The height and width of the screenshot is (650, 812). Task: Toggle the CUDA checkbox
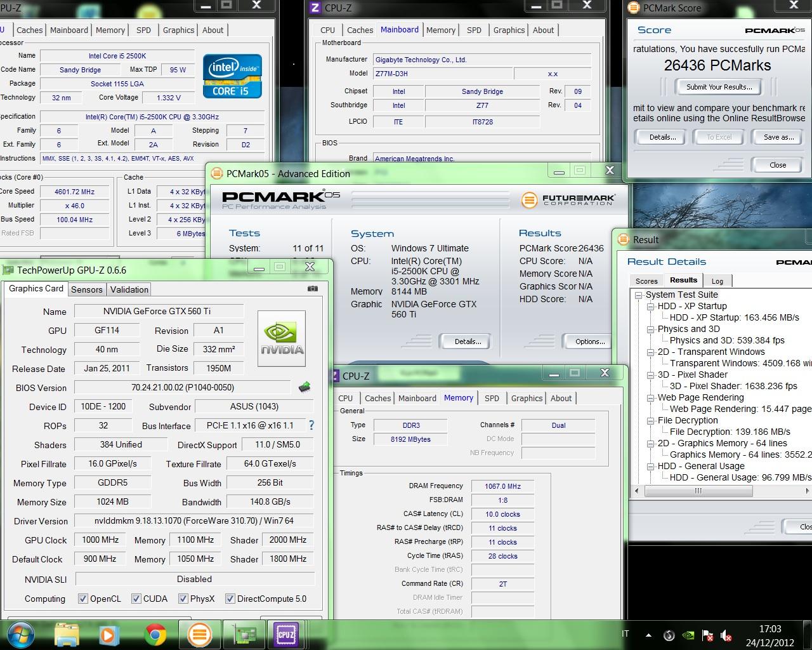136,599
